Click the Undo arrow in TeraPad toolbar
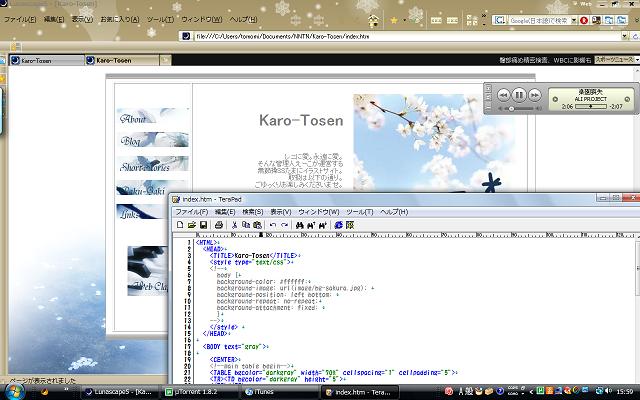The width and height of the screenshot is (640, 400). 272,226
